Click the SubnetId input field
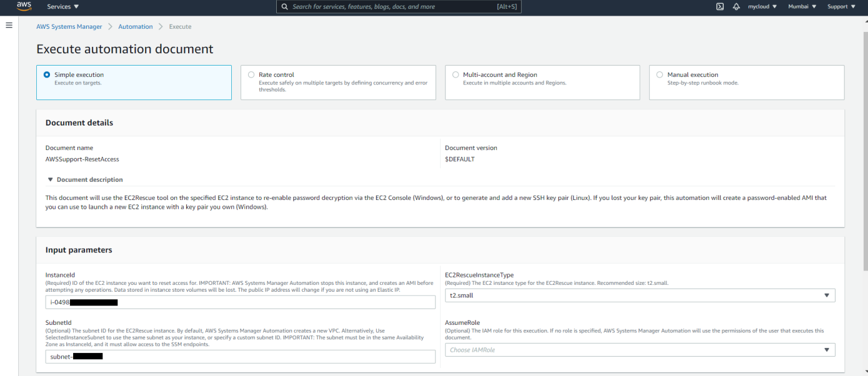 (x=240, y=357)
